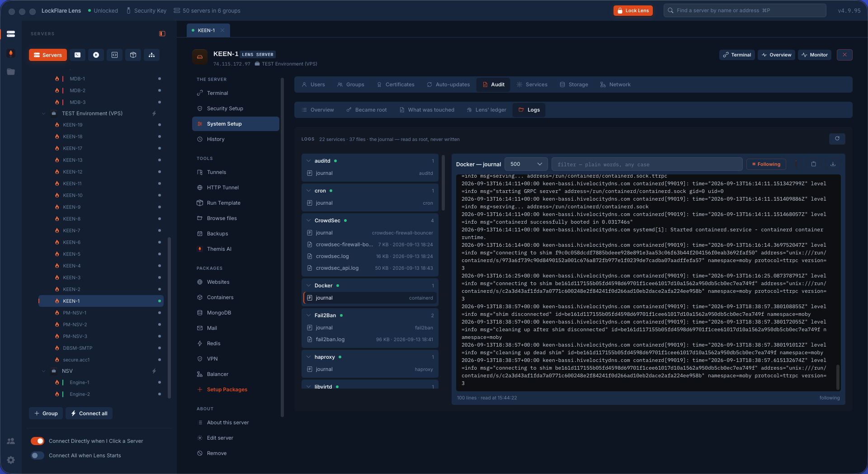This screenshot has height=474, width=868.
Task: Open the network hierarchy view in servers toolbar
Action: click(x=152, y=55)
